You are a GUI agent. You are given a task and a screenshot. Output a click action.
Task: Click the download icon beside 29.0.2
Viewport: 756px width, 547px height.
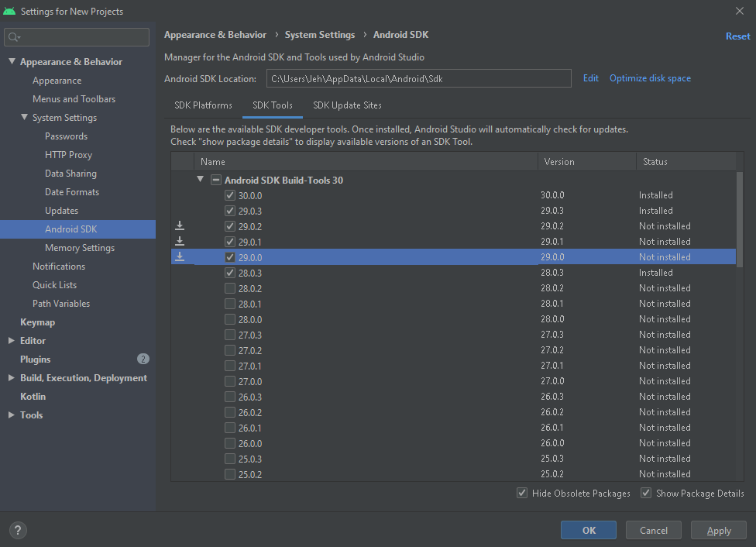[x=180, y=225]
